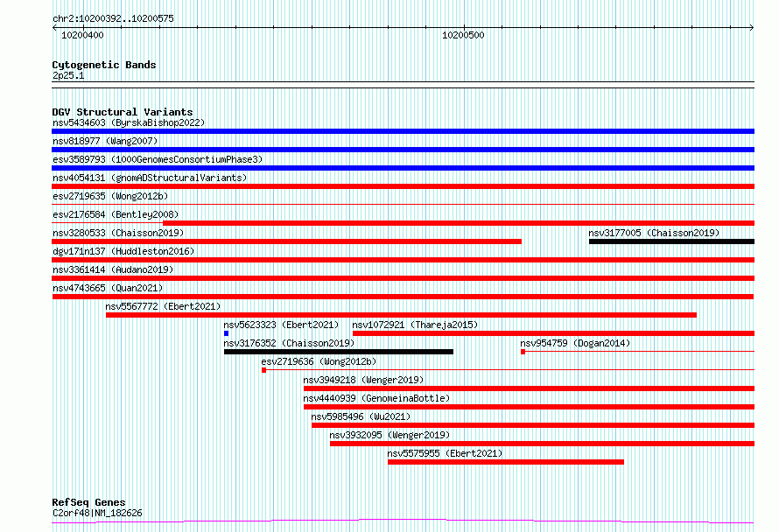The height and width of the screenshot is (532, 779).
Task: Click the red bar under nsv5567772
Action: [x=401, y=315]
